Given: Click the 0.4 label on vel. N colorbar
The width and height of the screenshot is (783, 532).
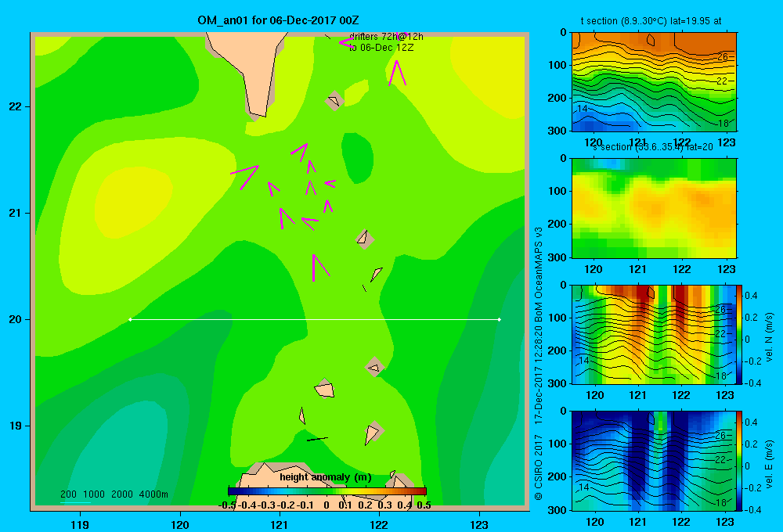Looking at the screenshot, I should (x=751, y=296).
